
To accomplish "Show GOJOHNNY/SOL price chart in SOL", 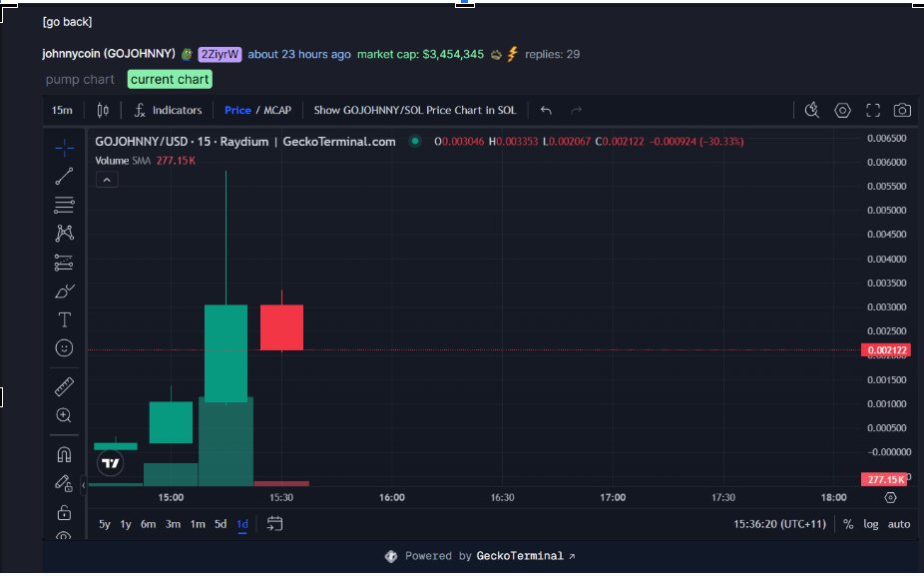I will 415,110.
